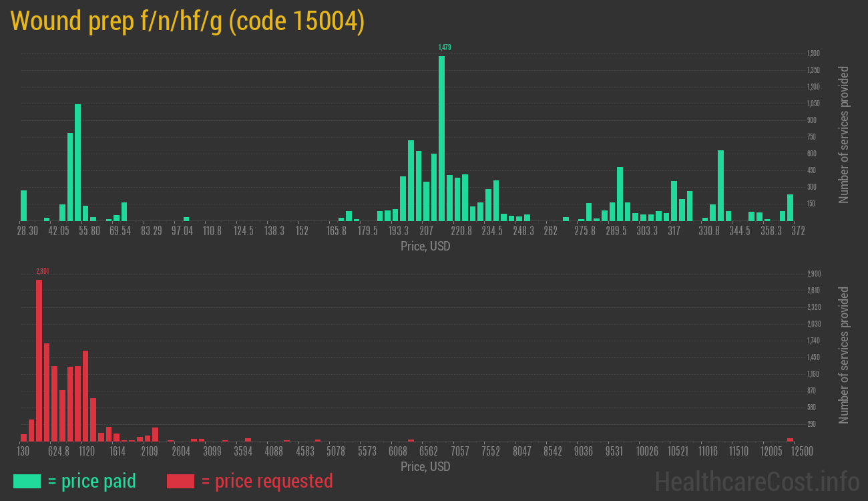This screenshot has height=501, width=868.
Task: Click the Number of services provided axis title
Action: tap(844, 134)
